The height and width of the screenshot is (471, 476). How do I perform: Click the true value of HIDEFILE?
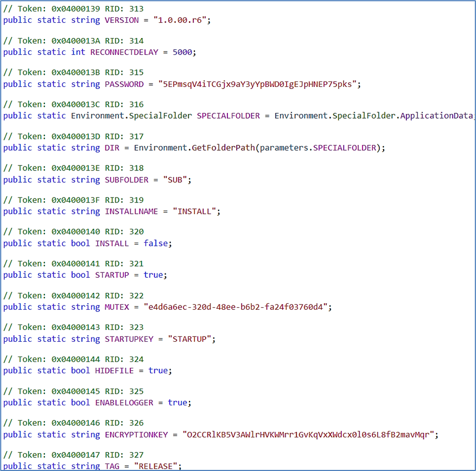tap(158, 371)
